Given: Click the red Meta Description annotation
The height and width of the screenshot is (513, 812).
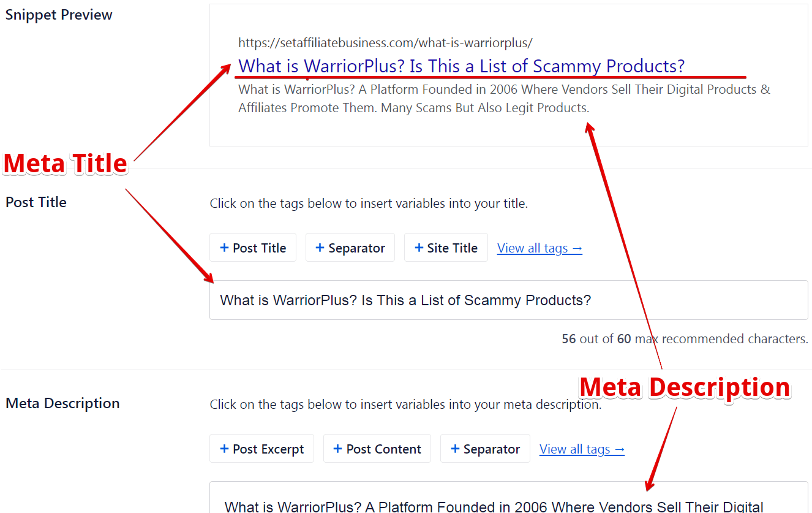Looking at the screenshot, I should point(685,387).
